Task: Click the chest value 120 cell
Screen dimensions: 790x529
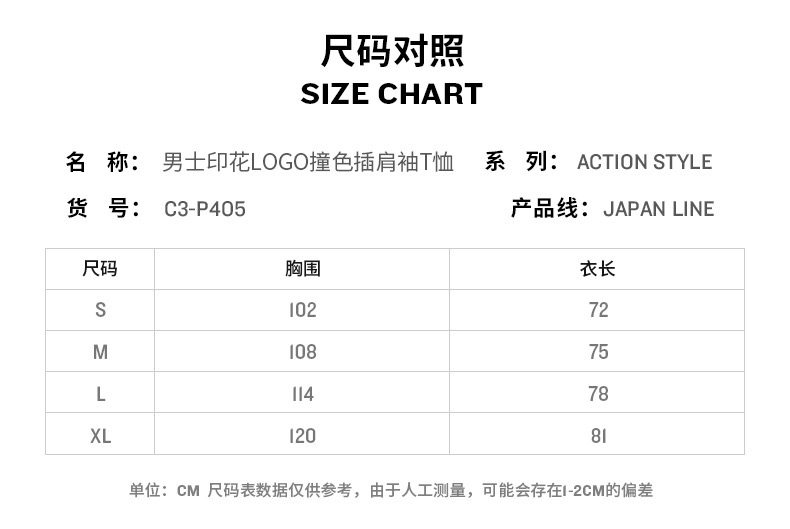Action: pos(302,436)
